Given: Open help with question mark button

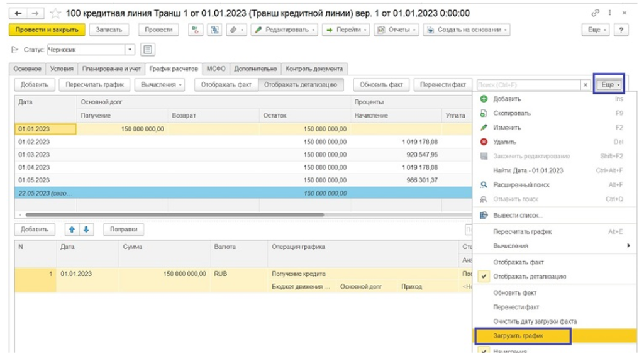Looking at the screenshot, I should click(x=621, y=30).
